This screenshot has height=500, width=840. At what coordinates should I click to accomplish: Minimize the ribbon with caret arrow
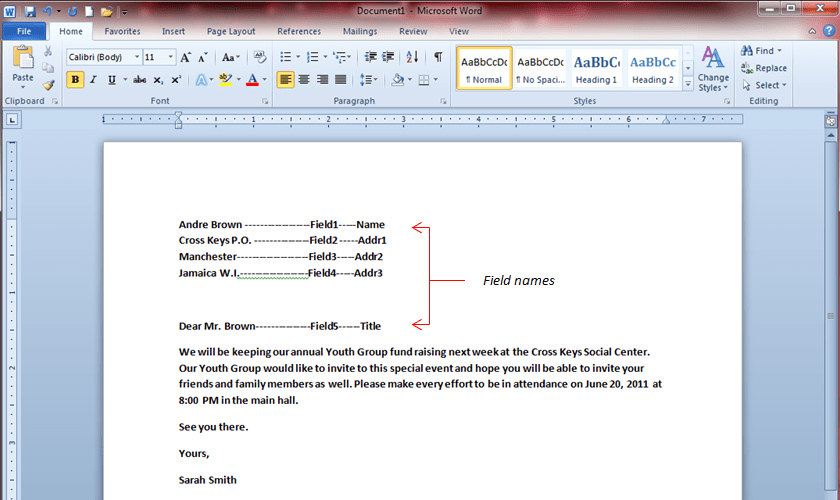[812, 32]
